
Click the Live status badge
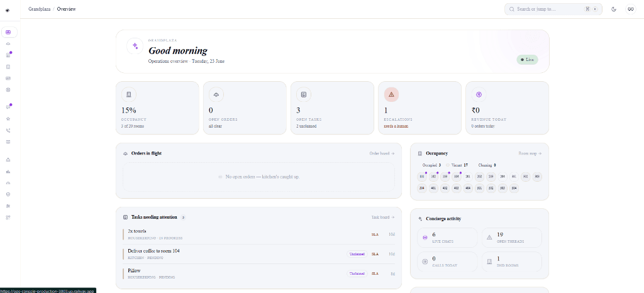click(528, 60)
